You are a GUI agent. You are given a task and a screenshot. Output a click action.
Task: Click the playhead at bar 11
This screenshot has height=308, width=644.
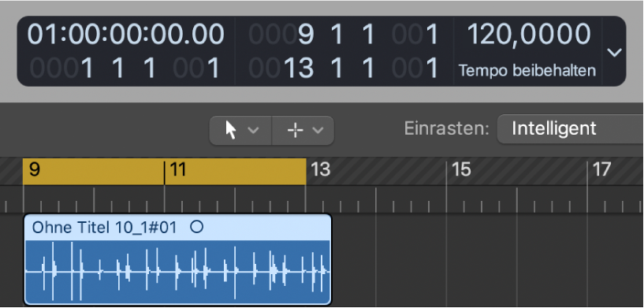tap(164, 173)
